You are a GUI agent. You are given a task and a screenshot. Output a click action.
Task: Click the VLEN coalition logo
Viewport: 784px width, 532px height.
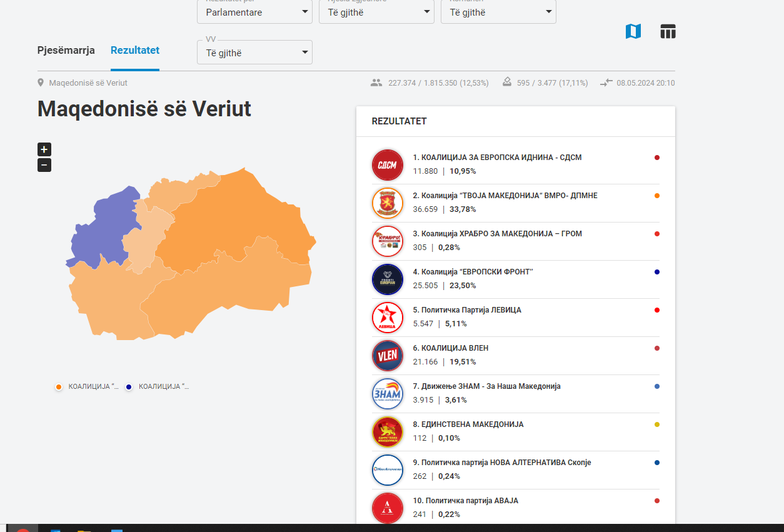tap(388, 356)
